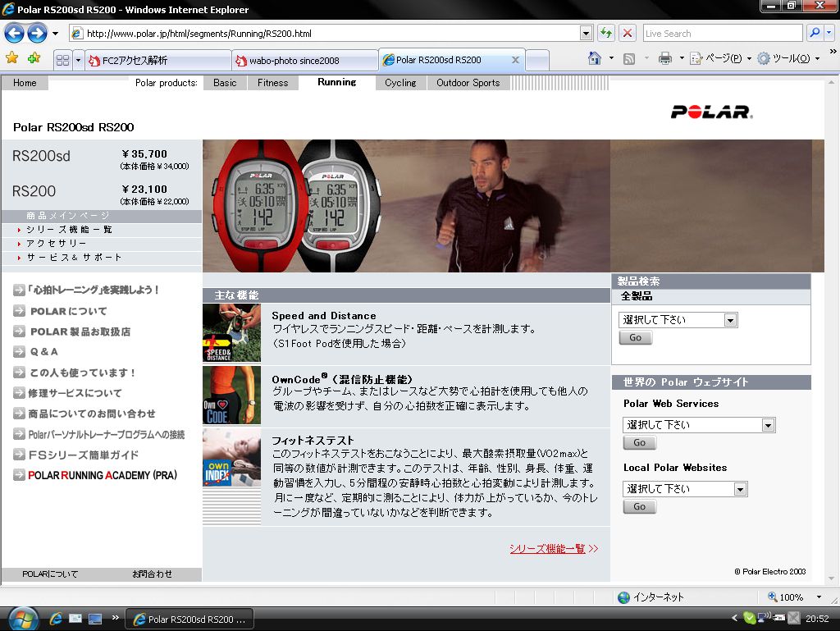840x631 pixels.
Task: Open 商品についてのお問い合わせ link
Action: [x=84, y=413]
